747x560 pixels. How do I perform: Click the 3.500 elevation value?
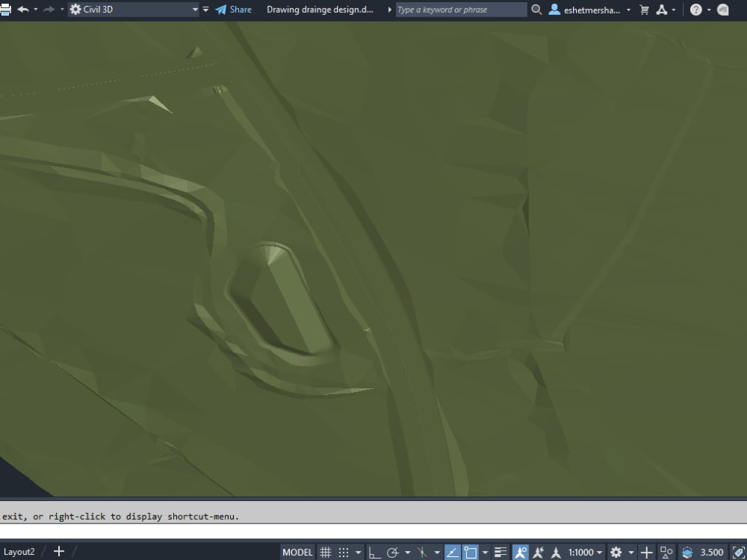[x=712, y=553]
